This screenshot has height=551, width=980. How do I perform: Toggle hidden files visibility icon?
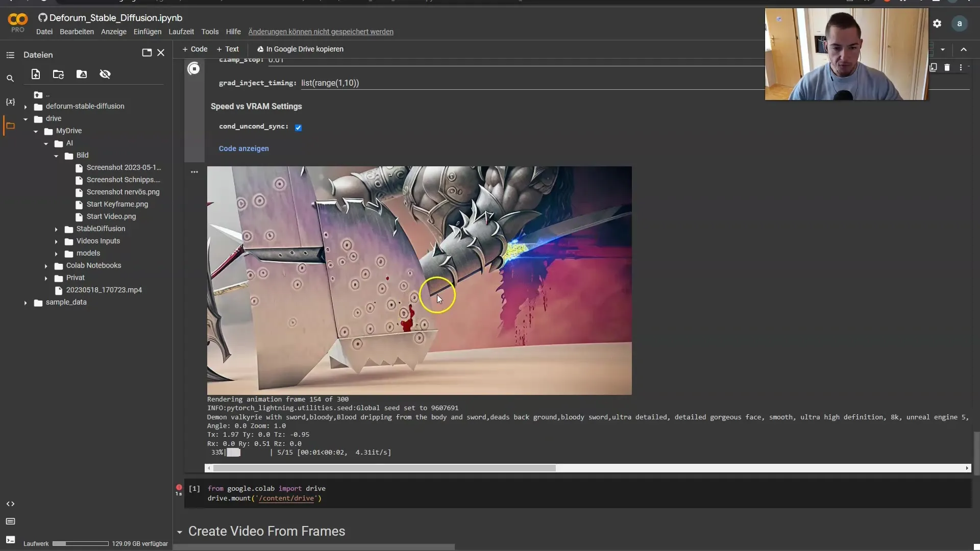click(x=105, y=74)
